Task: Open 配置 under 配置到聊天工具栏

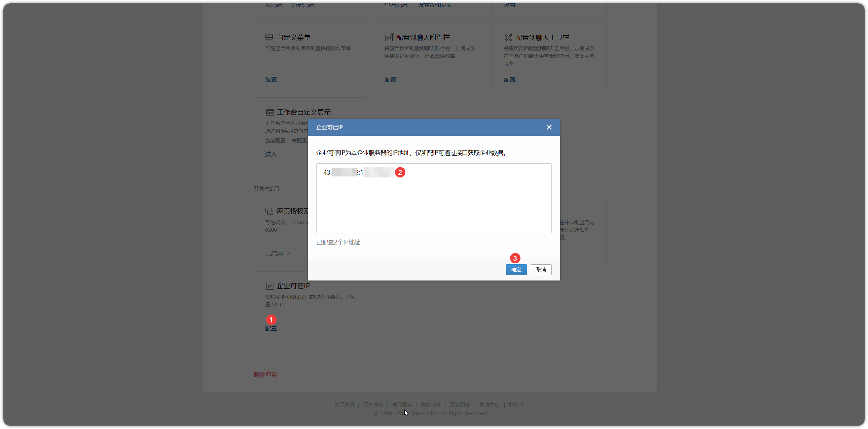Action: pos(509,79)
